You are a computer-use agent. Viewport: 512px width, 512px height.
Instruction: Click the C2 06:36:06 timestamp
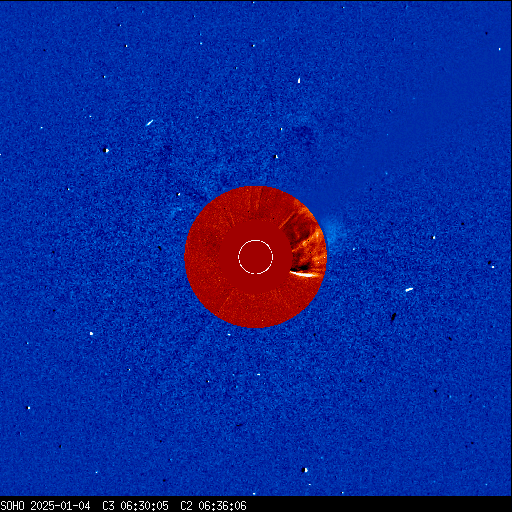(x=213, y=506)
